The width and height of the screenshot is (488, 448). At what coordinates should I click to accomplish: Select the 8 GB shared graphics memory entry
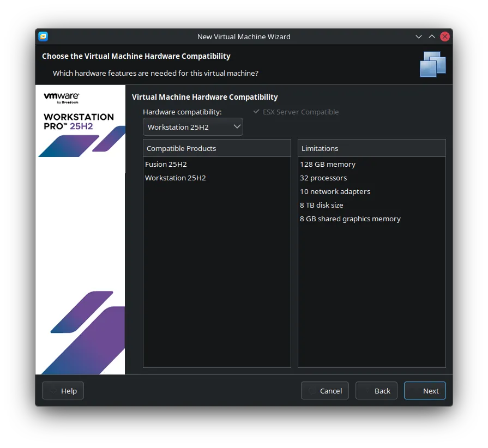(x=350, y=219)
